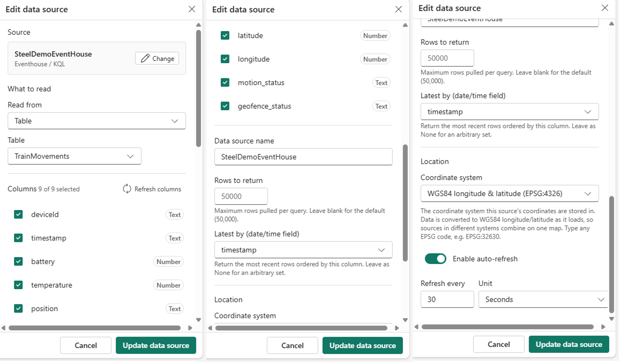Open the Coordinate system WGS84 dropdown
This screenshot has width=619, height=364.
click(x=509, y=194)
